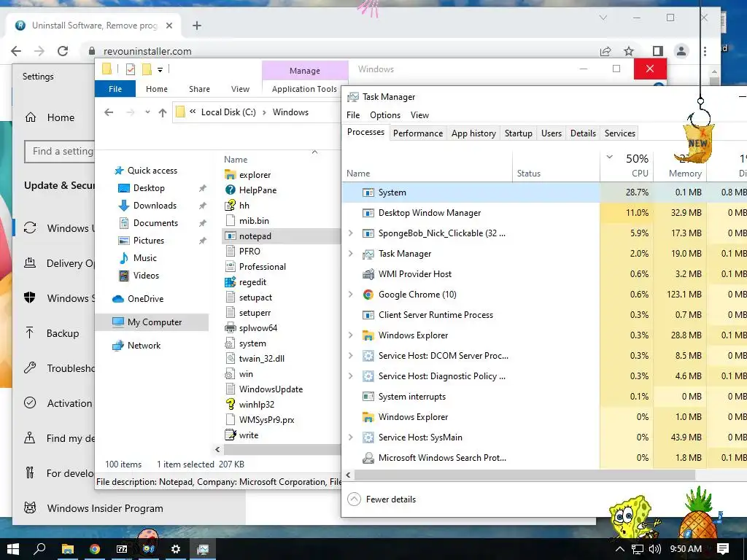The image size is (747, 560).
Task: Click the Chrome side panel icon
Action: coord(658,51)
